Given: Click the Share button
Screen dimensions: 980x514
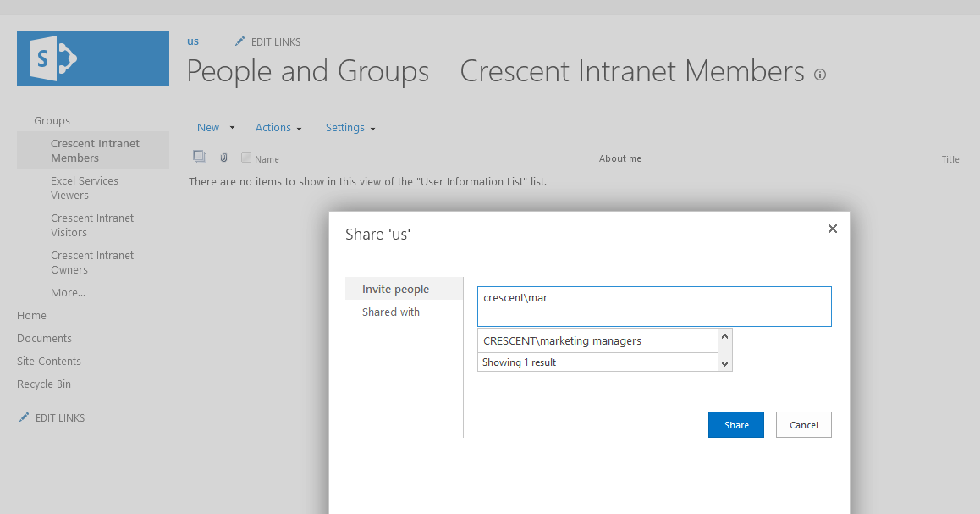Looking at the screenshot, I should click(x=735, y=424).
